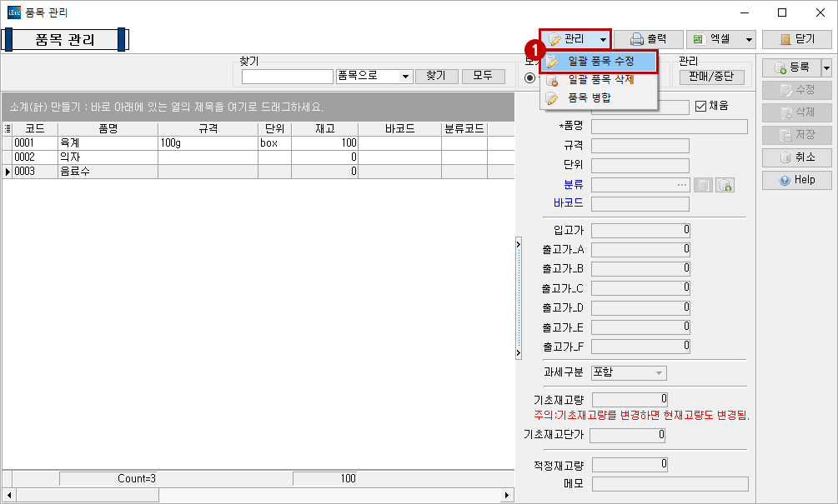Screen dimensions: 838x504
Task: Click the 메모 input field
Action: pos(670,484)
